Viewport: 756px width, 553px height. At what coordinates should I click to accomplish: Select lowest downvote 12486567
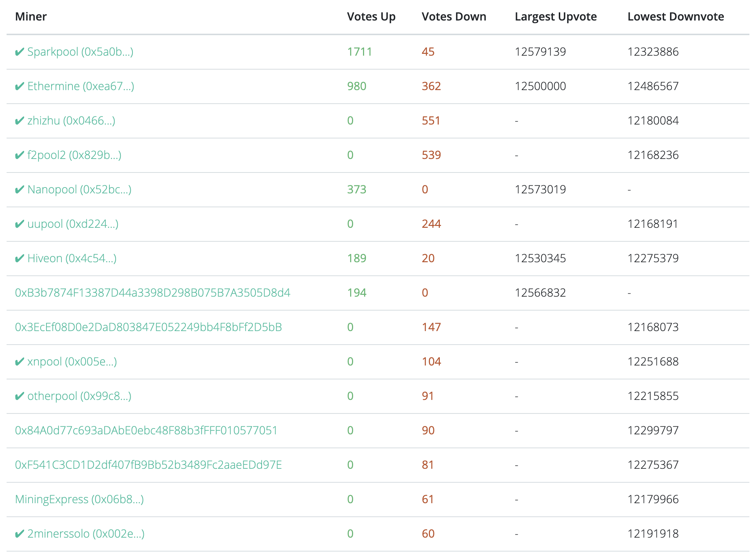pyautogui.click(x=653, y=86)
